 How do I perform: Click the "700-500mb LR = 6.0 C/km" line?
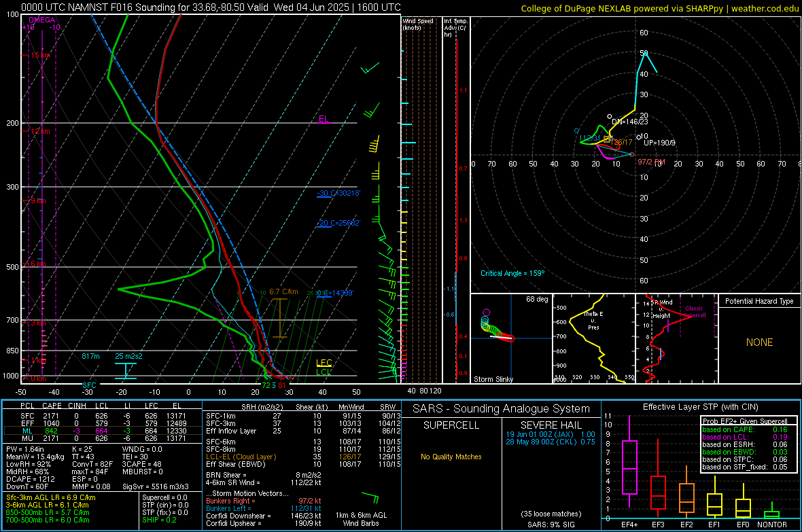(48, 520)
